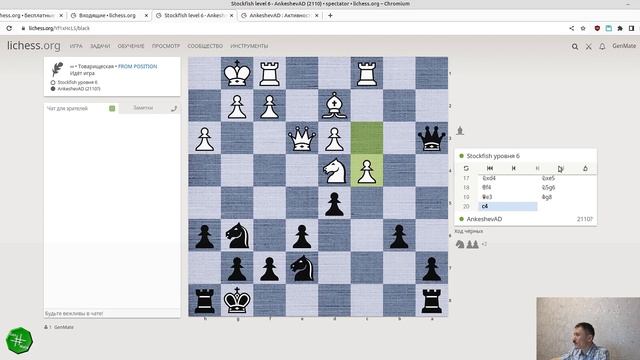The width and height of the screenshot is (640, 360).
Task: Select the Чат для зрителей tab
Action: [67, 108]
